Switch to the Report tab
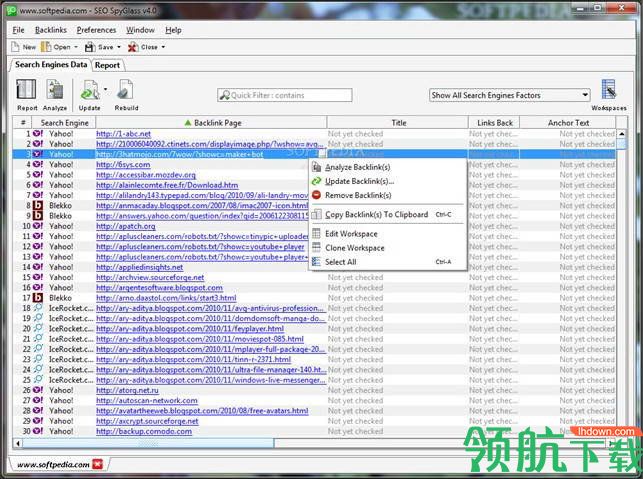 [x=107, y=65]
